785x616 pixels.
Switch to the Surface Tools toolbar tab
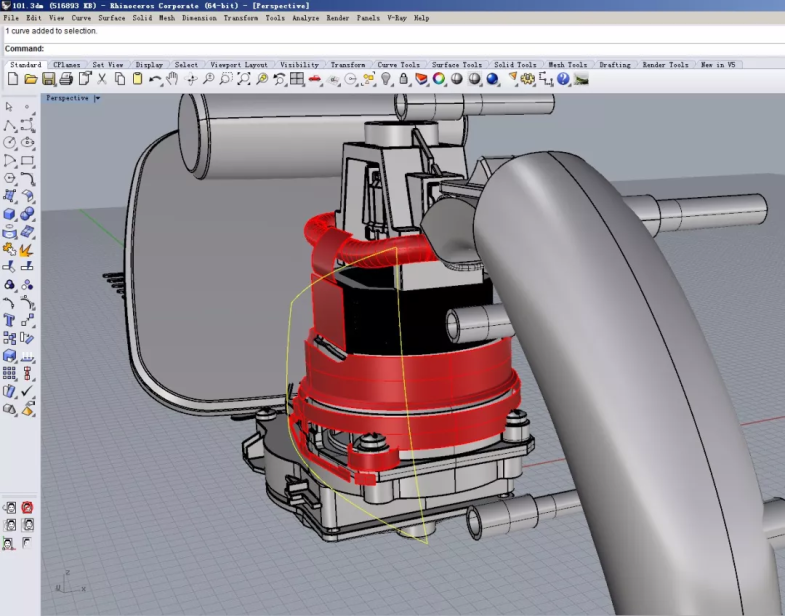457,65
